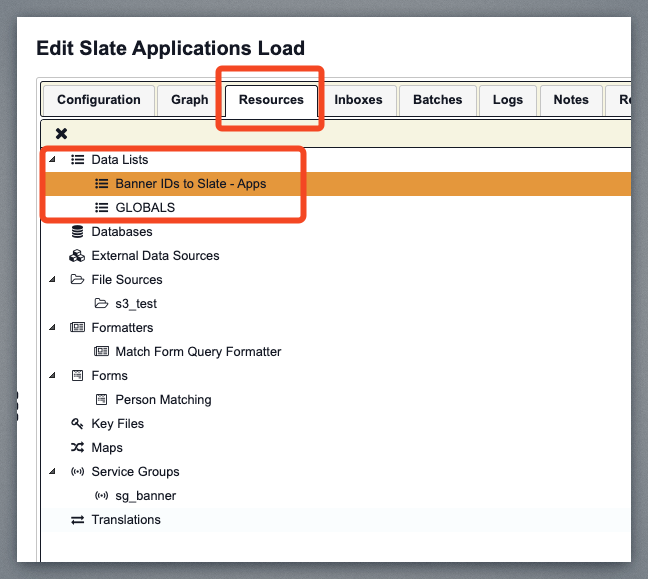The image size is (648, 579).
Task: Click the Service Groups broadcast icon
Action: pyautogui.click(x=77, y=472)
